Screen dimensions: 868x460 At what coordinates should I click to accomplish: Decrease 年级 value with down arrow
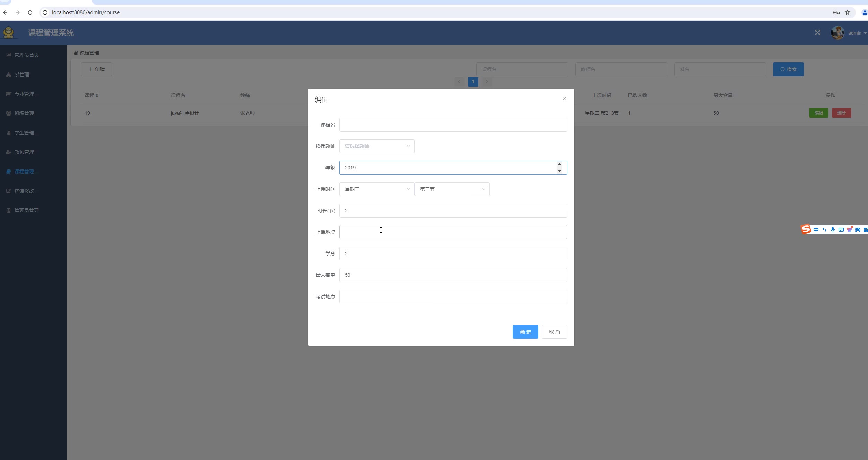(x=559, y=171)
